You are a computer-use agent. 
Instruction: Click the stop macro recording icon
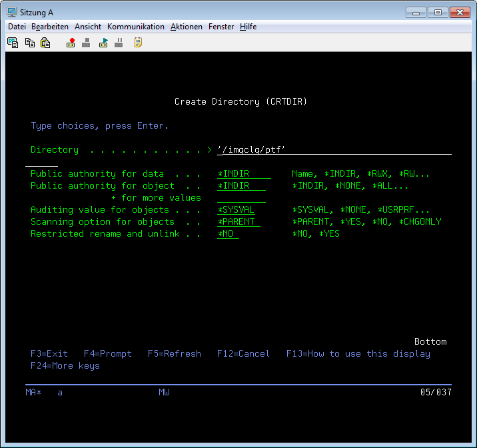point(86,43)
